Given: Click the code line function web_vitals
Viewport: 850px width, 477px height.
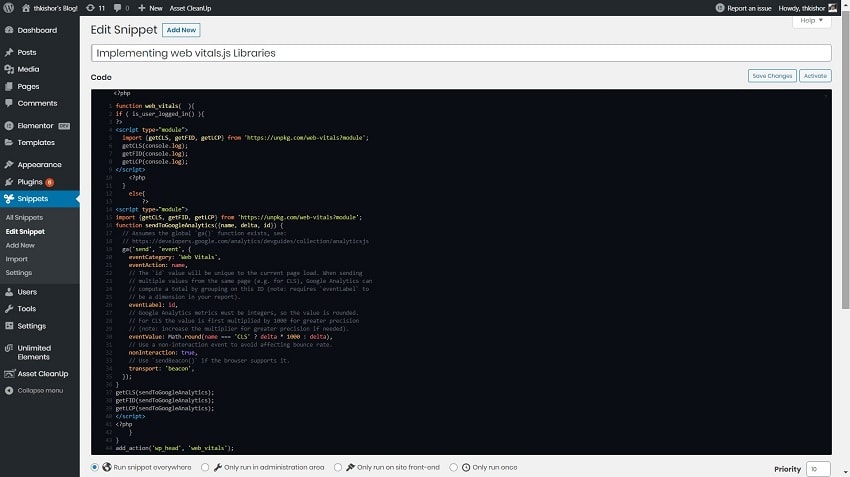Looking at the screenshot, I should [x=155, y=106].
